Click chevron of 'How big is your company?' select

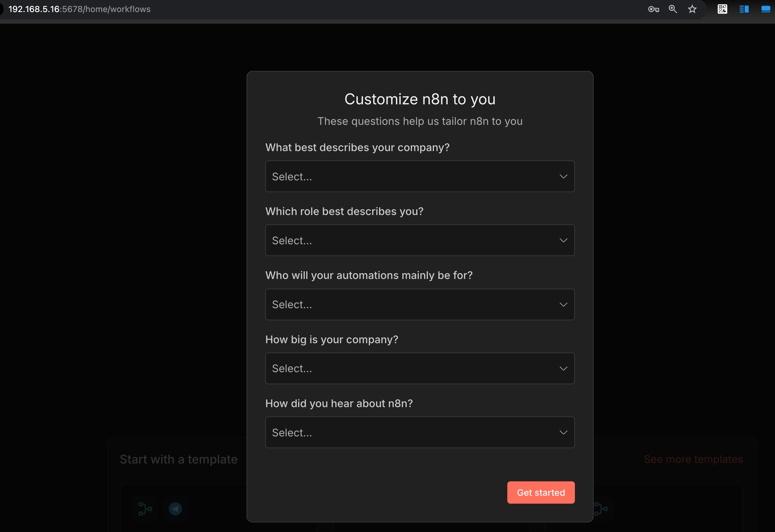point(563,368)
